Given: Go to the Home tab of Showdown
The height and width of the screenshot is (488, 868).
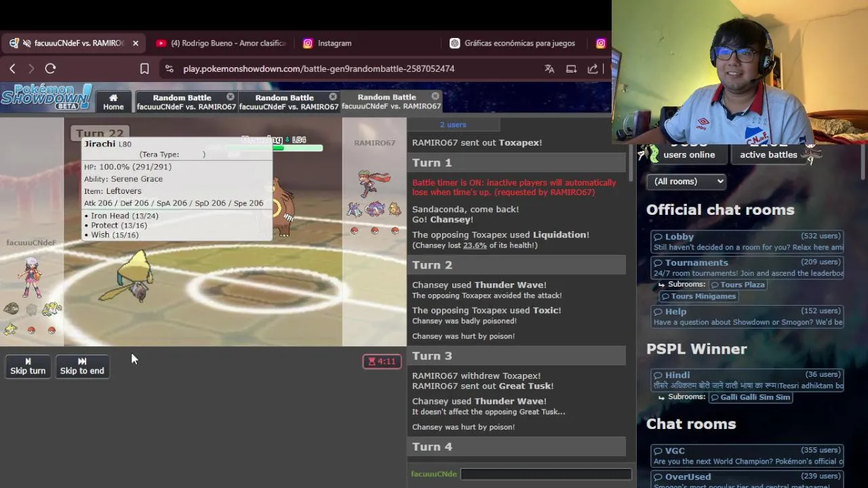Looking at the screenshot, I should click(113, 102).
